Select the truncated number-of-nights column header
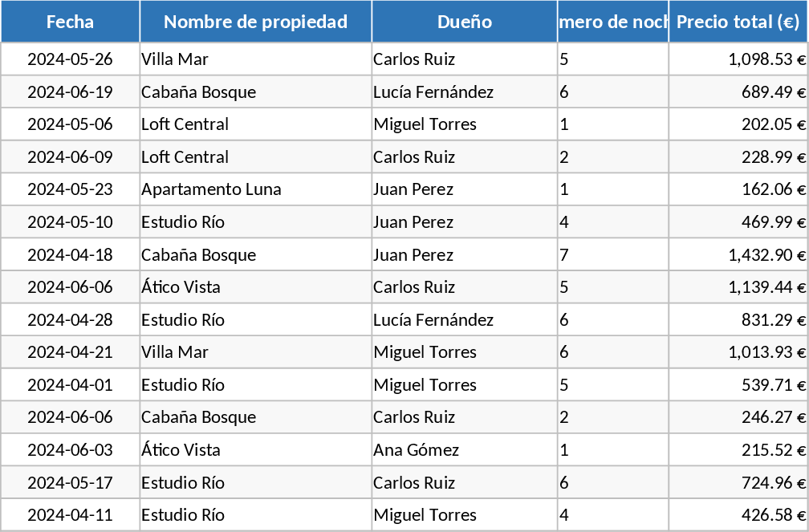Screen dimensions: 809x532 coord(613,22)
